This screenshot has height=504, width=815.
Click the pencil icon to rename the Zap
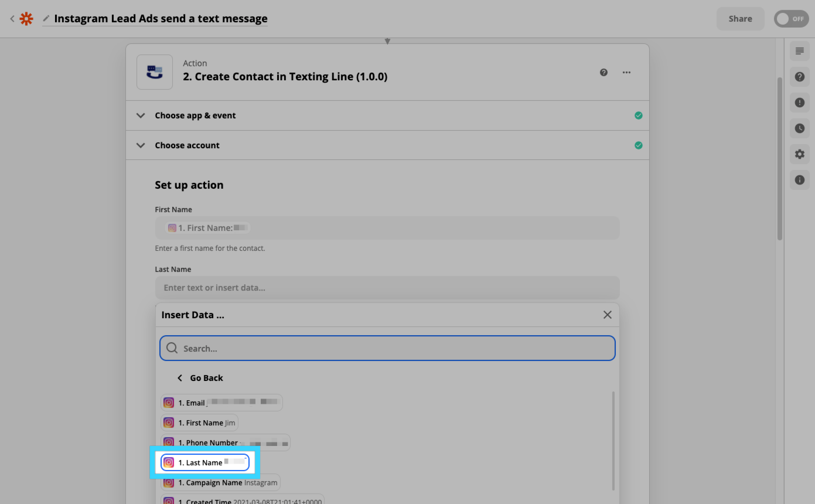(46, 18)
